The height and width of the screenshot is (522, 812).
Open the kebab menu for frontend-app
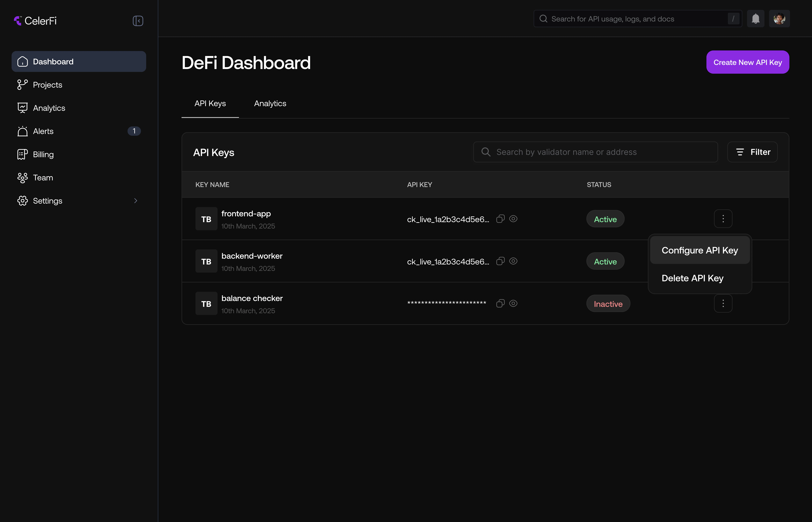723,219
